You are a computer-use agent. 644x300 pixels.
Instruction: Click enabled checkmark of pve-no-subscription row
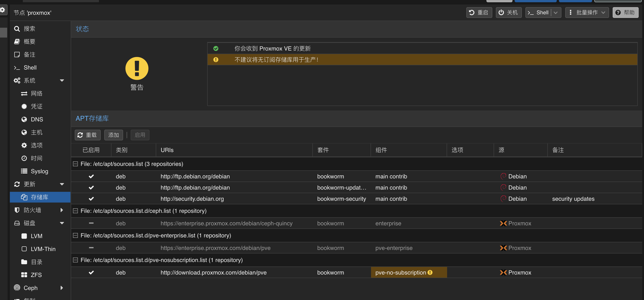[91, 273]
